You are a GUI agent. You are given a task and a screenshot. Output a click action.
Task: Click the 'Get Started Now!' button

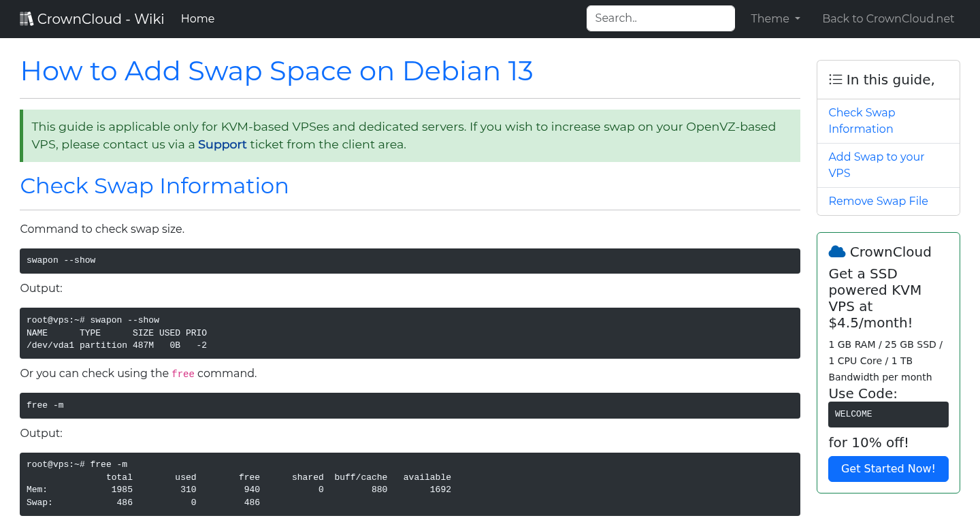888,469
